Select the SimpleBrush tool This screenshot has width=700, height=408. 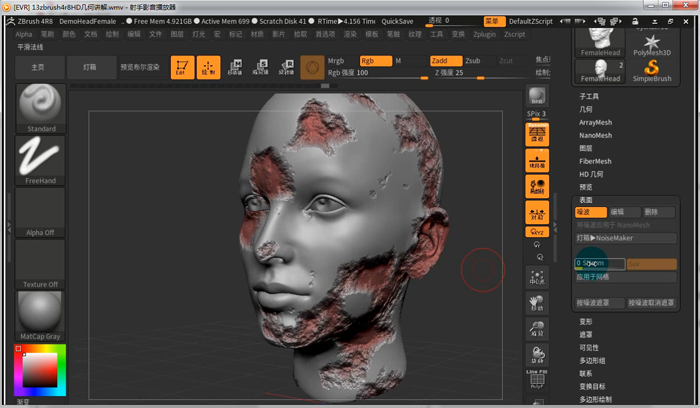(x=652, y=71)
